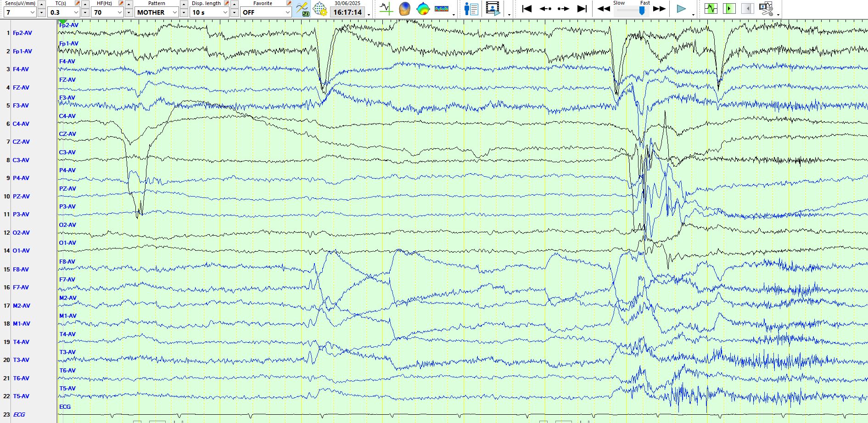This screenshot has height=423, width=868.
Task: Step forward to the next event
Action: 563,9
